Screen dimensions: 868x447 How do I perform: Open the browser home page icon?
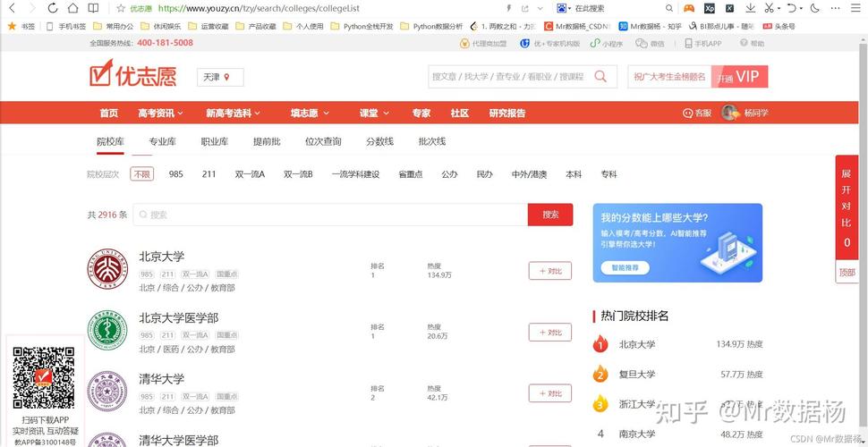72,8
